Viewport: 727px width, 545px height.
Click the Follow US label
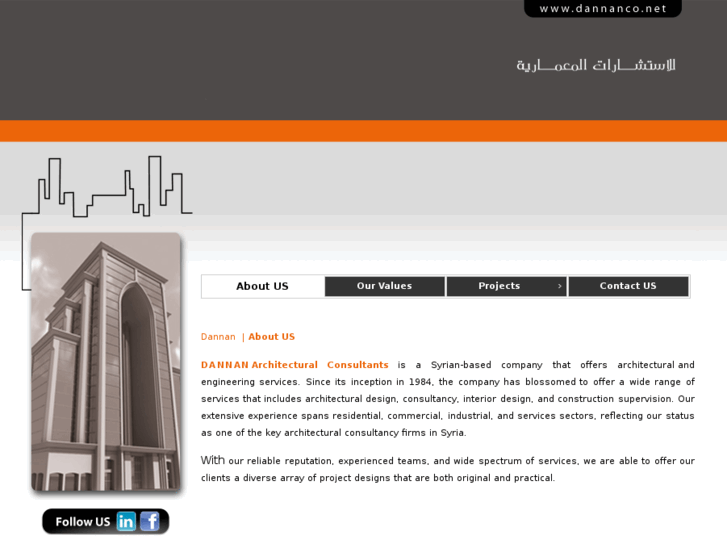(x=83, y=522)
